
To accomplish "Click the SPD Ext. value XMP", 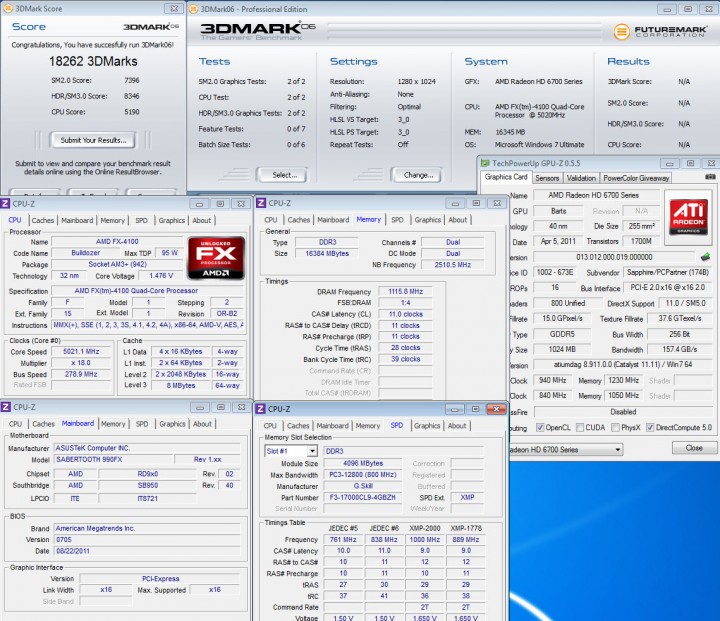I will 467,497.
